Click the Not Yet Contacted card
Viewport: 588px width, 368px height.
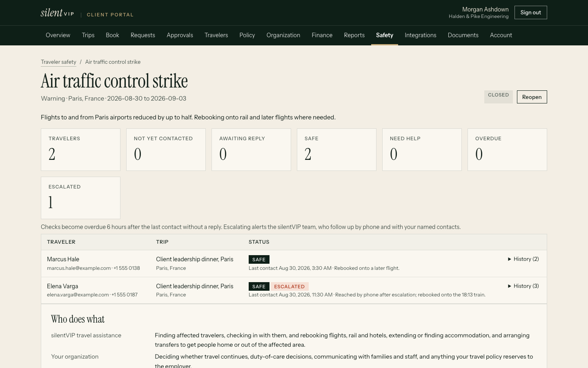(x=166, y=150)
